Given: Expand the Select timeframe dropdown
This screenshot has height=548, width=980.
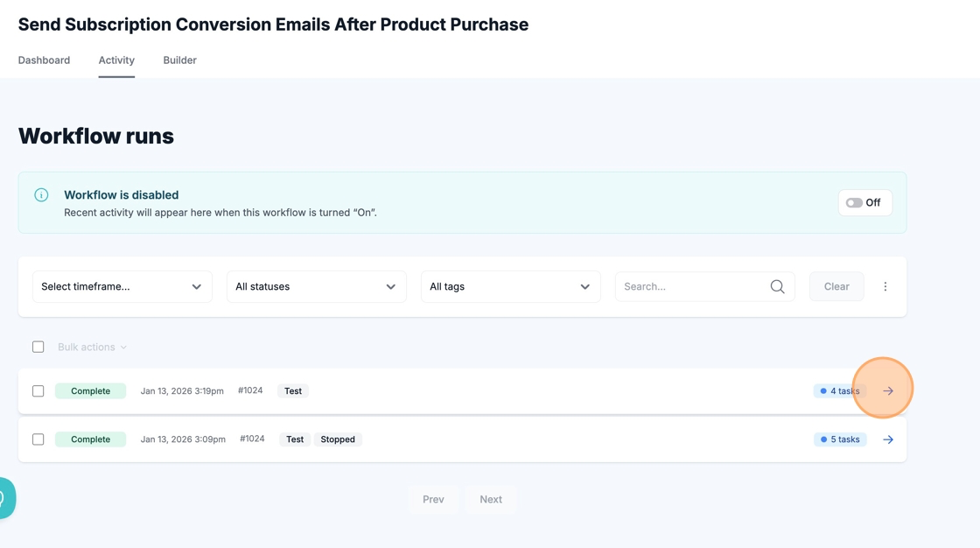Looking at the screenshot, I should click(x=122, y=286).
